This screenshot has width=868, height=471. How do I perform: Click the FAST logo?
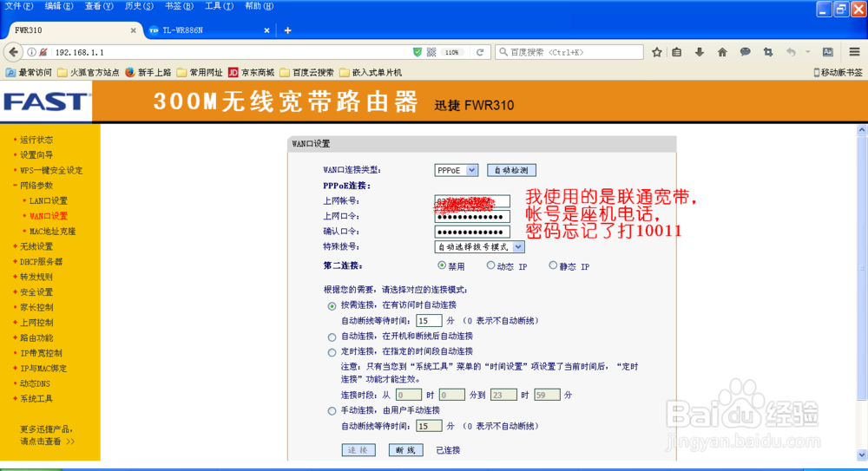click(x=45, y=101)
